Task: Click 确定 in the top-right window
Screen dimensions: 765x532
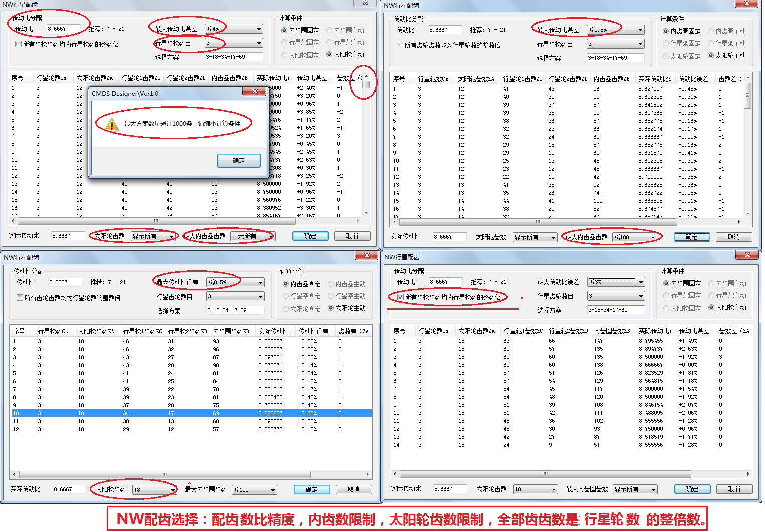Action: (692, 237)
